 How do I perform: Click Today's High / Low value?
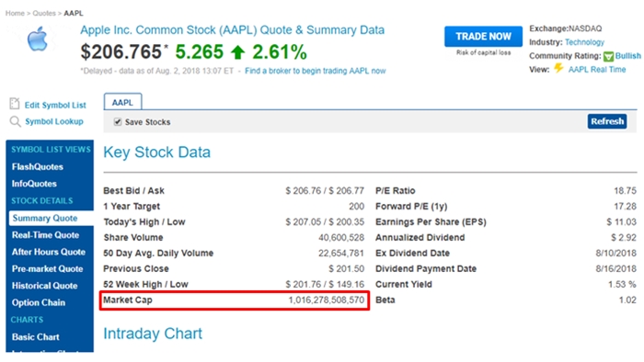click(325, 221)
